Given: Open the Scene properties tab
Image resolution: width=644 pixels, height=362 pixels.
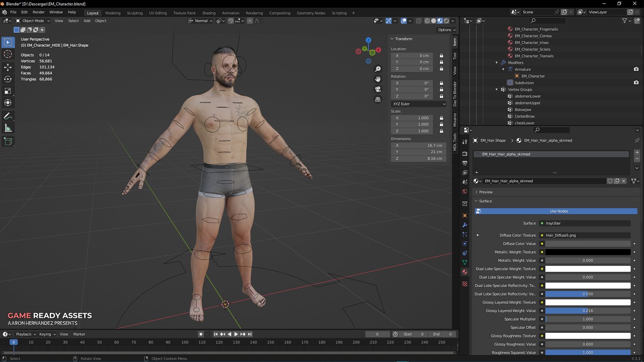Looking at the screenshot, I should 465,182.
